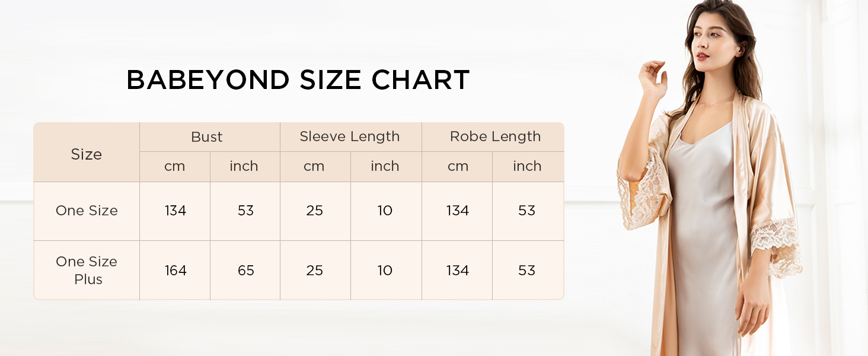The height and width of the screenshot is (356, 868).
Task: Select the Sleeve Length column header
Action: coord(350,136)
